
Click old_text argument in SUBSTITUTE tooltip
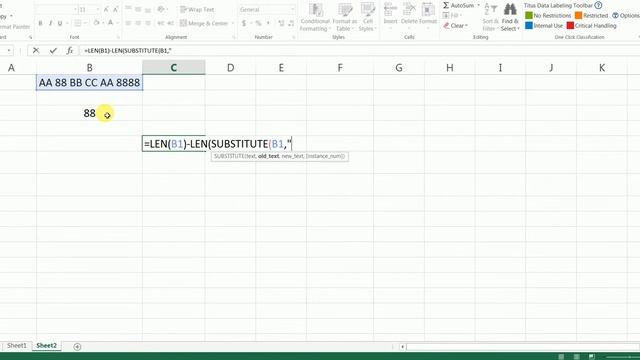269,156
